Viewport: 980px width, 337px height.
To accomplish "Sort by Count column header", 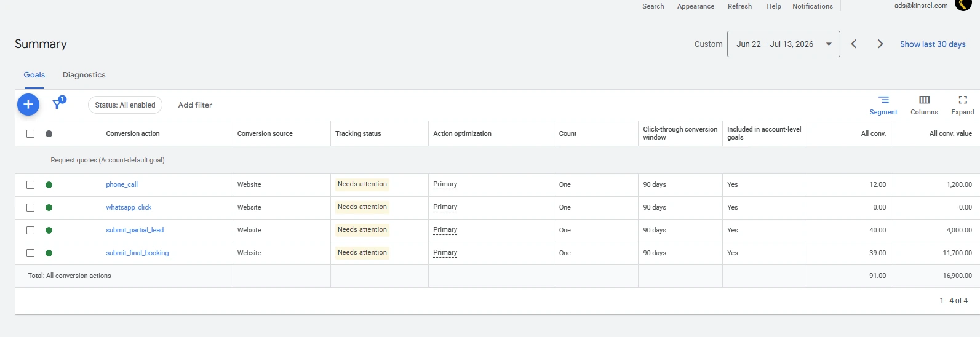I will pos(568,133).
